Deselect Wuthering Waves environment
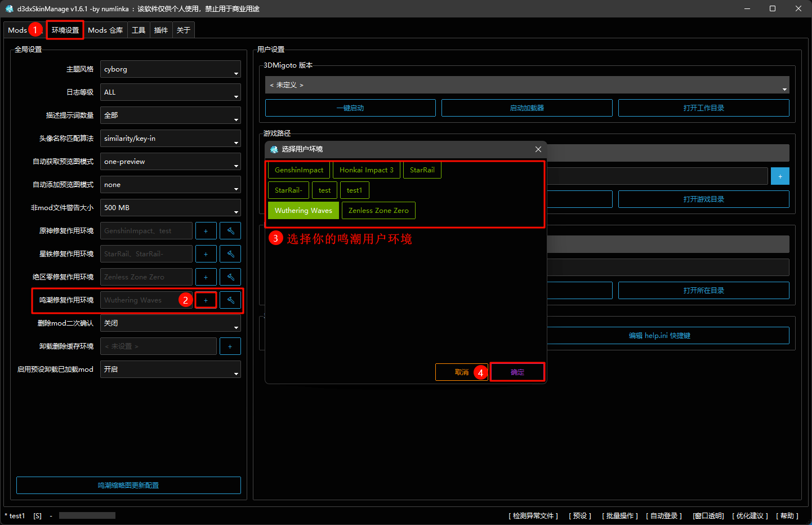This screenshot has width=812, height=525. [x=304, y=211]
